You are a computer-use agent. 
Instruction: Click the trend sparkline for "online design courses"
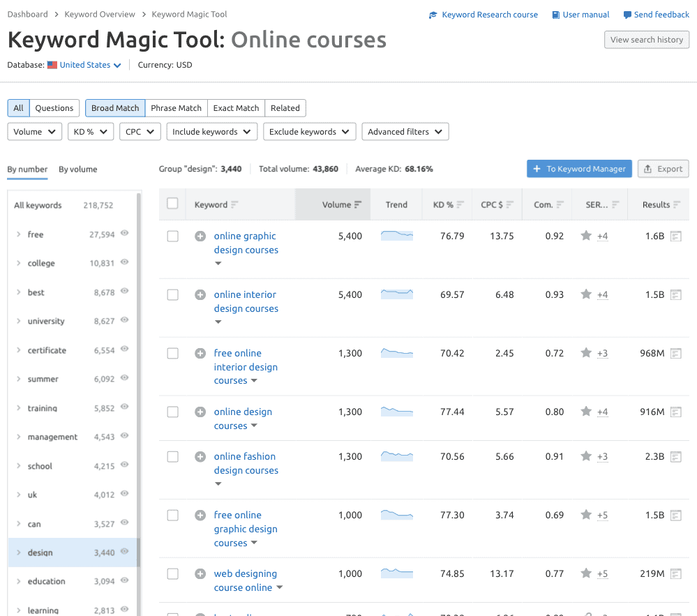(396, 412)
